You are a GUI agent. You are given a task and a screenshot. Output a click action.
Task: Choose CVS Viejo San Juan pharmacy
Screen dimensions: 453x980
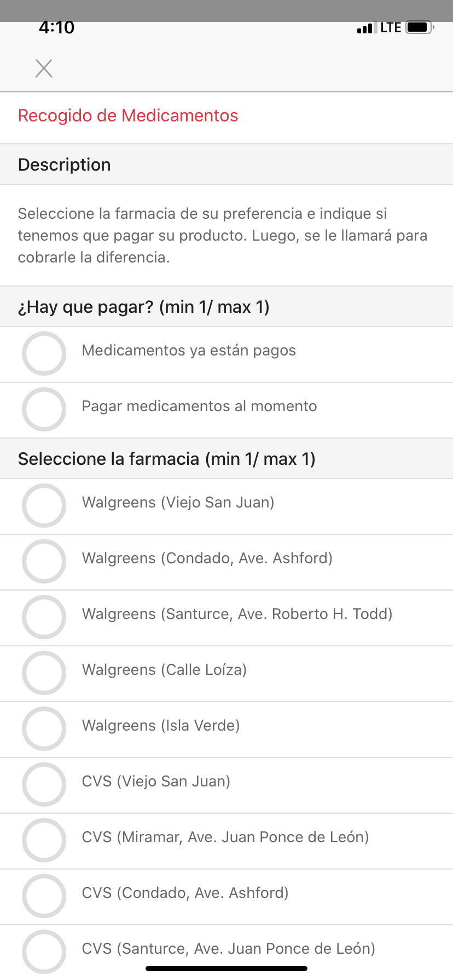[44, 784]
